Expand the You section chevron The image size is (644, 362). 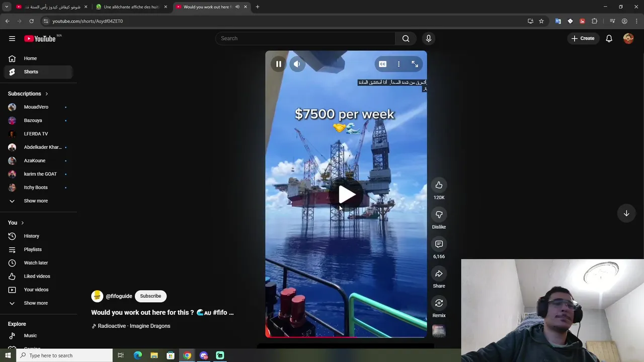(22, 223)
